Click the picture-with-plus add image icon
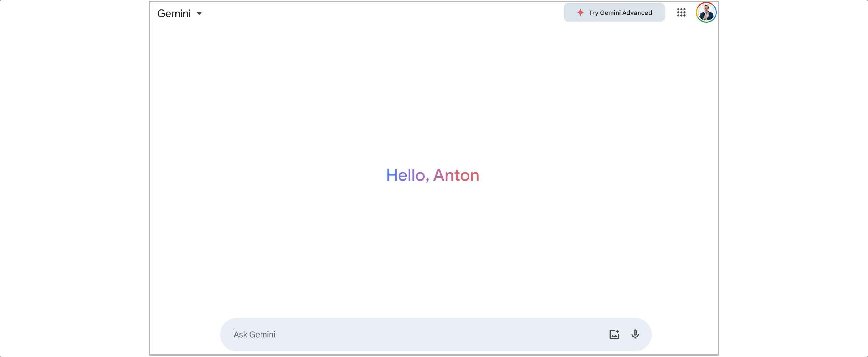 tap(614, 335)
